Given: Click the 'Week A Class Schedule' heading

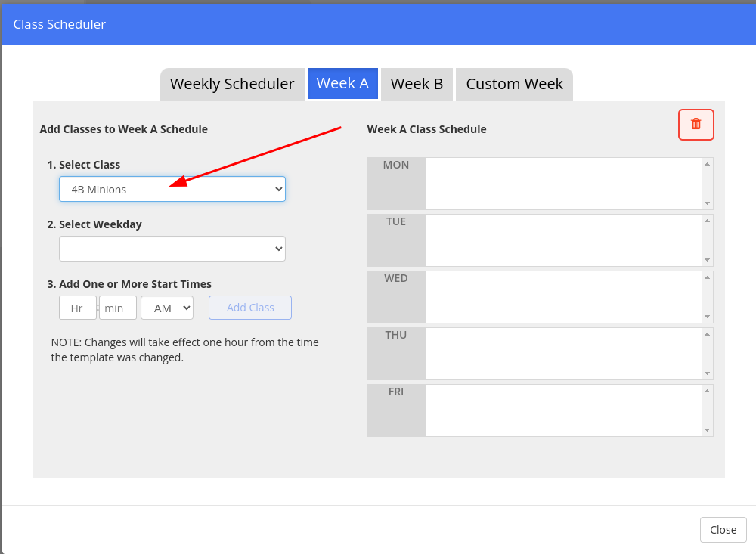Looking at the screenshot, I should click(x=426, y=129).
